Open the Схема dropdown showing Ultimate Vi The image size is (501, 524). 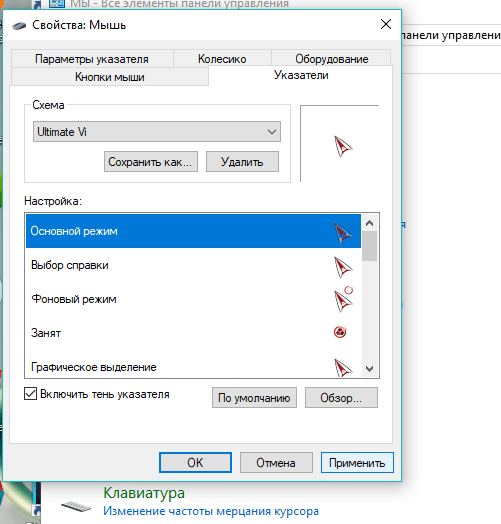tap(157, 132)
